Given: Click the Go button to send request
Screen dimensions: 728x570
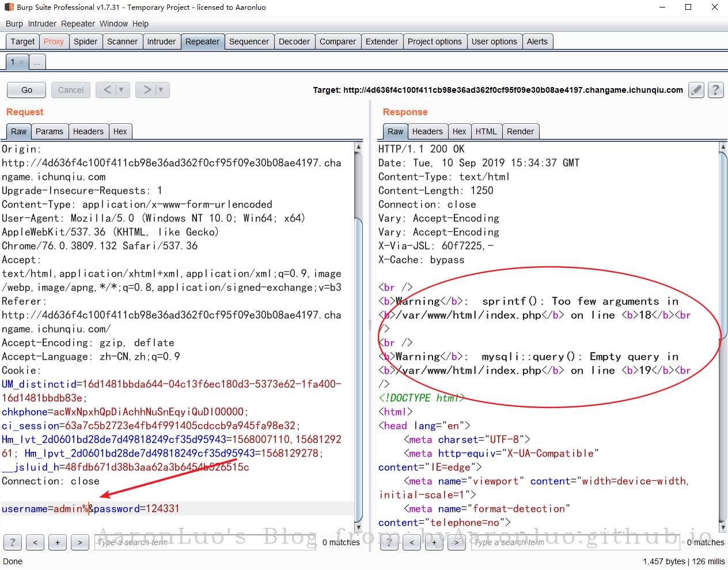Looking at the screenshot, I should [26, 90].
